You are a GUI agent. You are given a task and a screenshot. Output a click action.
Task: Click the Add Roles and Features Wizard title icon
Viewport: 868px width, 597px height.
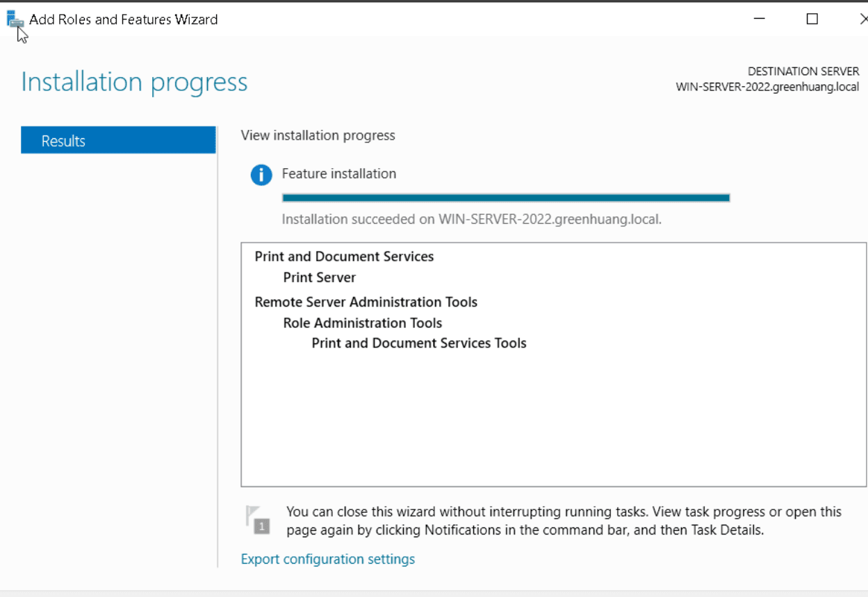[15, 19]
